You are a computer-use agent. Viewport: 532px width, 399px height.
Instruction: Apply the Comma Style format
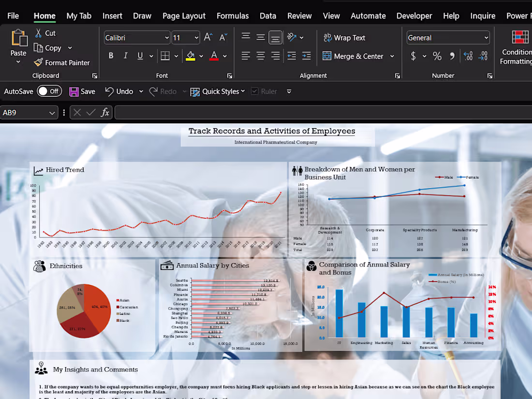[452, 56]
